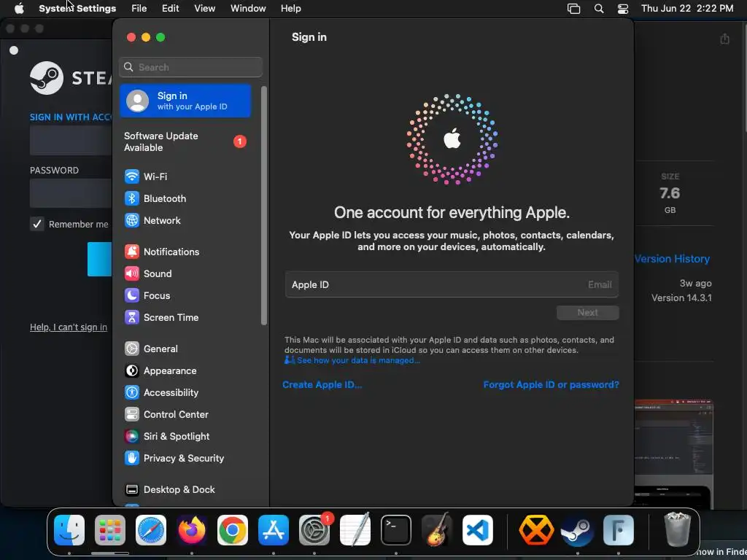Open the Focus moon icon
Image resolution: width=747 pixels, height=560 pixels.
[x=132, y=295]
